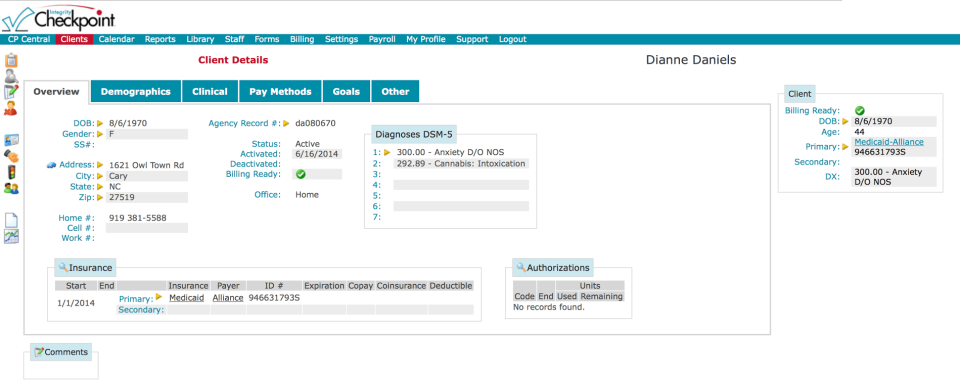Click the handshake icon in sidebar

click(11, 156)
